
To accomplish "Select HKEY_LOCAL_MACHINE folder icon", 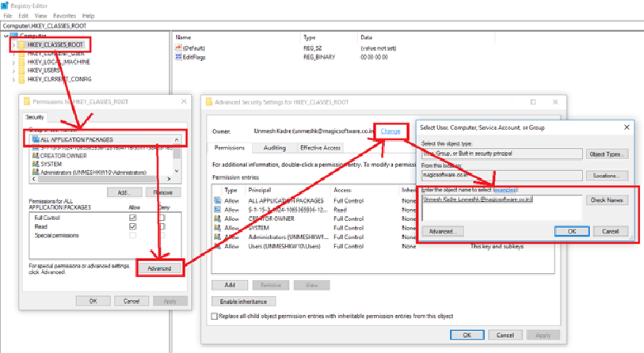I will point(21,62).
